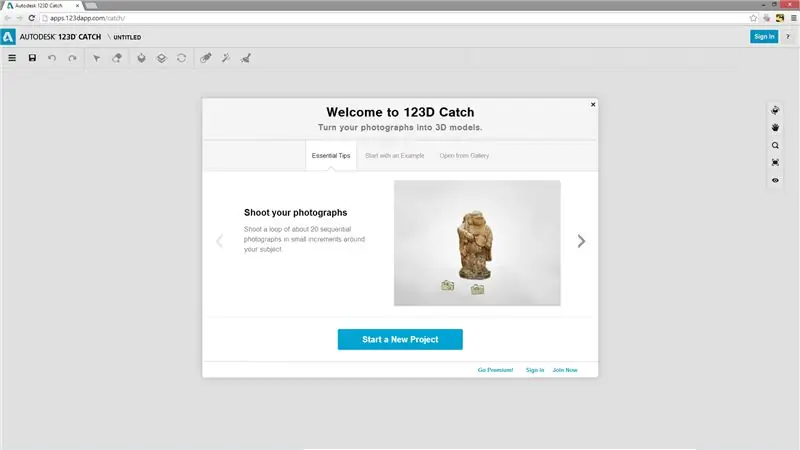Click the Start a New Project button
This screenshot has height=450, width=800.
400,339
